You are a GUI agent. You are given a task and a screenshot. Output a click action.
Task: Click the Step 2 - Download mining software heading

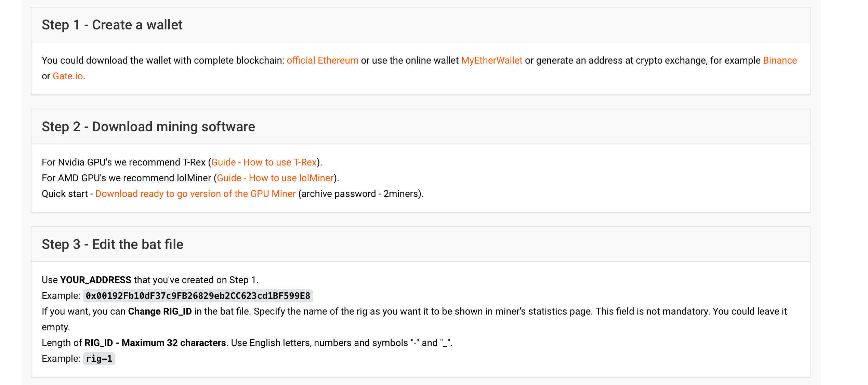[x=148, y=127]
